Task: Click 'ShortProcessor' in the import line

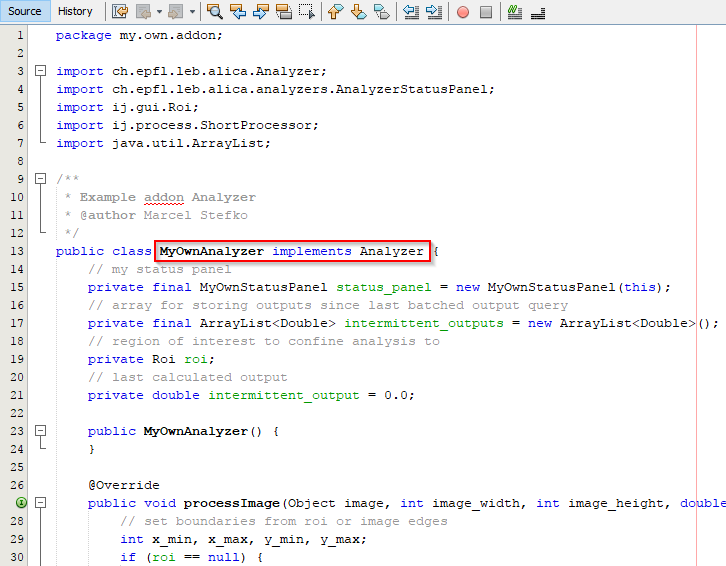Action: [x=256, y=126]
